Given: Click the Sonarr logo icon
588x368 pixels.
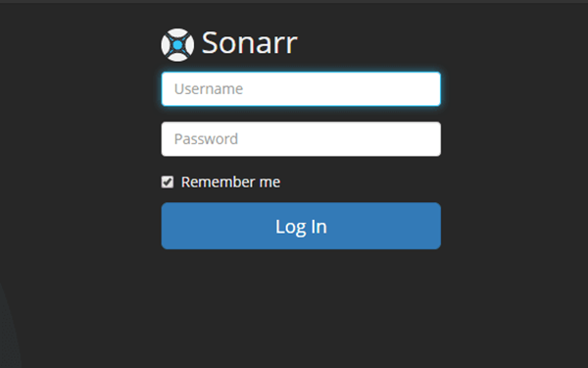Looking at the screenshot, I should (x=177, y=45).
